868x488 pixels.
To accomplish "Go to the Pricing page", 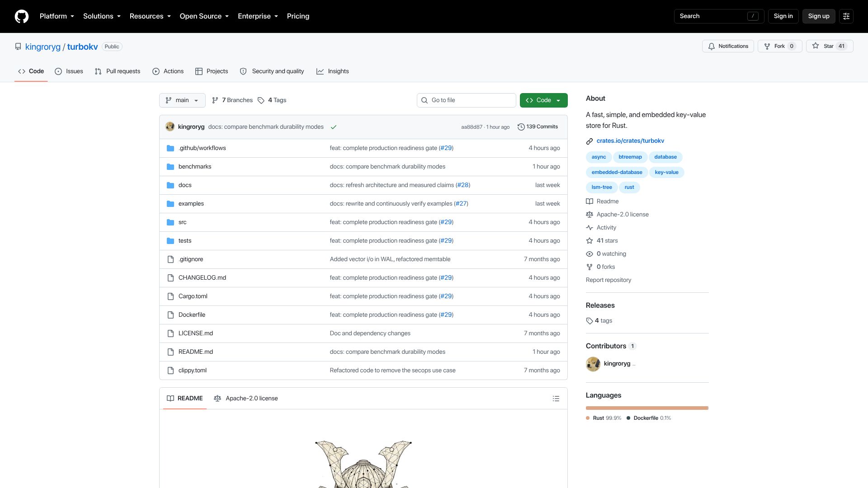I will point(298,16).
